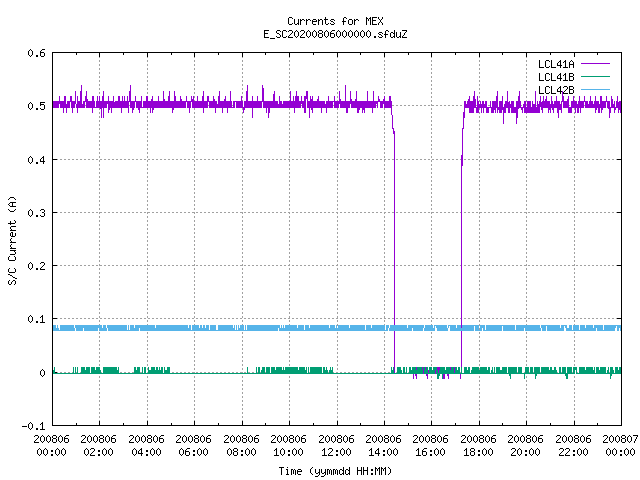The width and height of the screenshot is (640, 480).
Task: Click the blue LCL42B trace near 0.08 A
Action: 337,328
